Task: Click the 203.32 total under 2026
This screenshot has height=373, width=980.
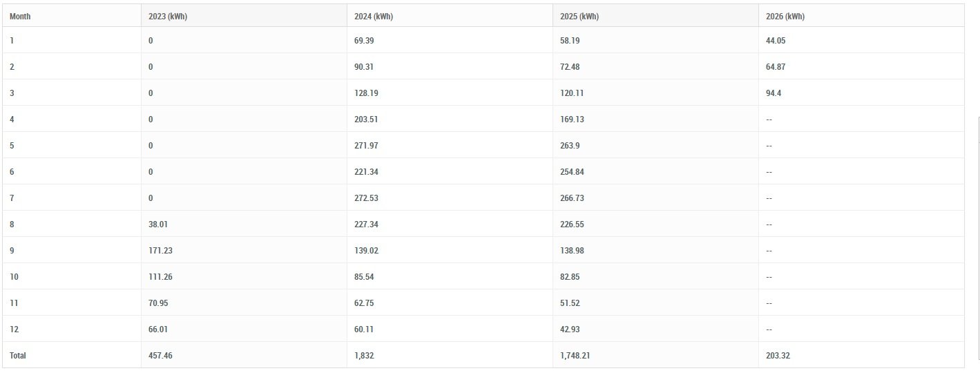Action: point(778,356)
